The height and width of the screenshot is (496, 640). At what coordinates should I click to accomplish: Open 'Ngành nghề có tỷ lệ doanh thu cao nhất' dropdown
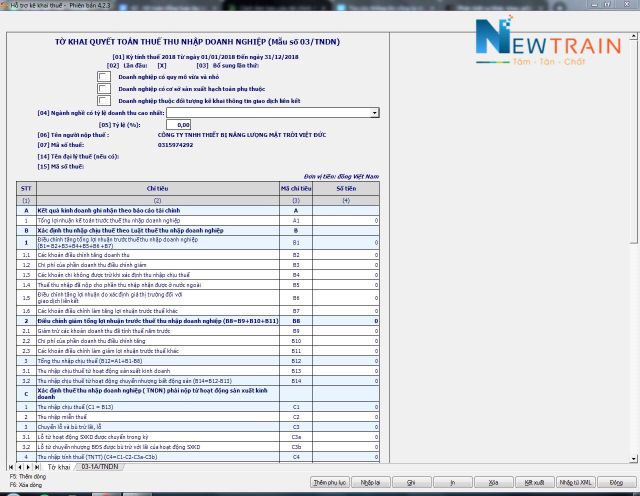coord(374,113)
